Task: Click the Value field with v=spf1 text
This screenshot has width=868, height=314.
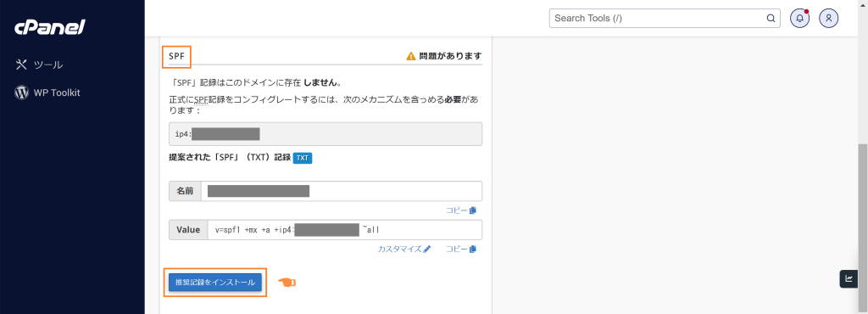Action: click(x=345, y=230)
